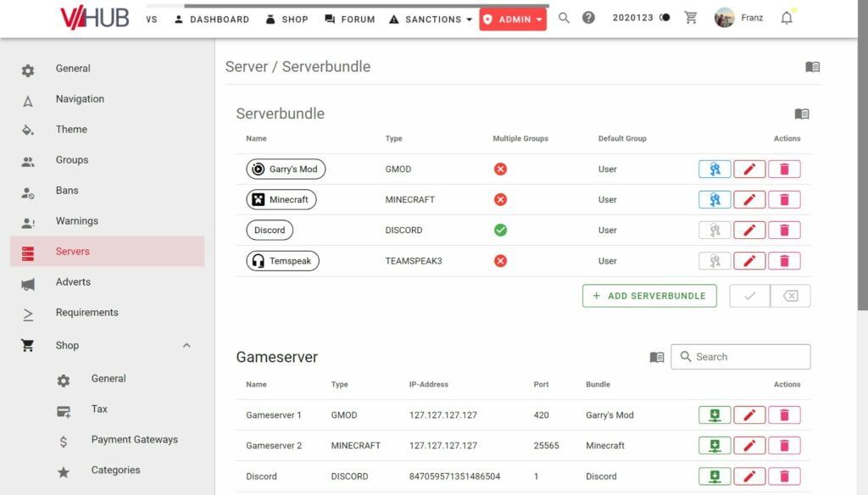
Task: Go to Dashboard in top navigation
Action: pos(211,19)
